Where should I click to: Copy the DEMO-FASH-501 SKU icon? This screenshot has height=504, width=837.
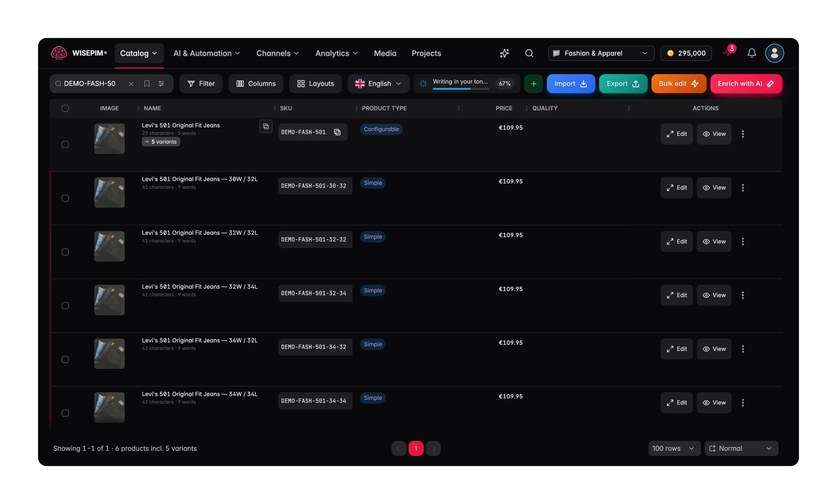(x=337, y=132)
